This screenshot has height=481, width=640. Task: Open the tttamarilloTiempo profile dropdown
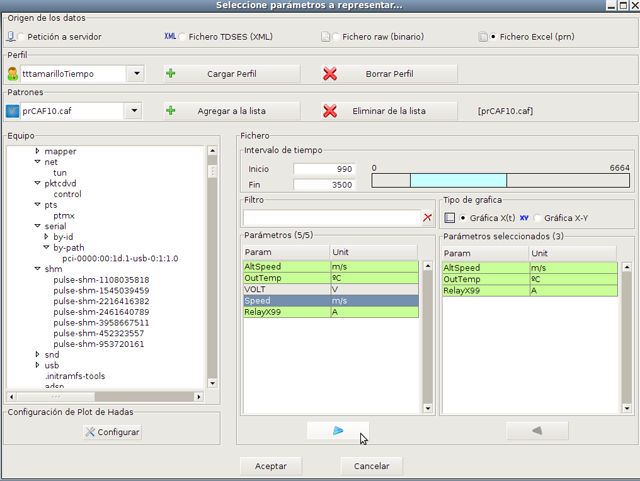coord(136,74)
